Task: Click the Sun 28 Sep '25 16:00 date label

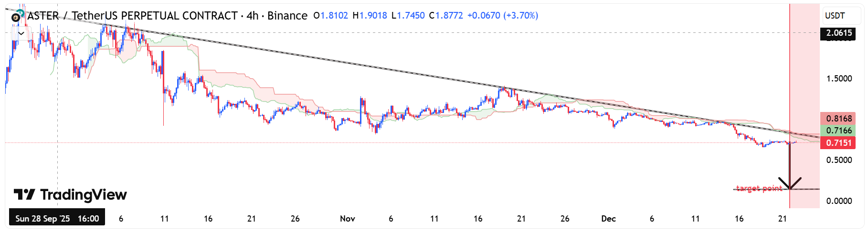Action: [57, 219]
